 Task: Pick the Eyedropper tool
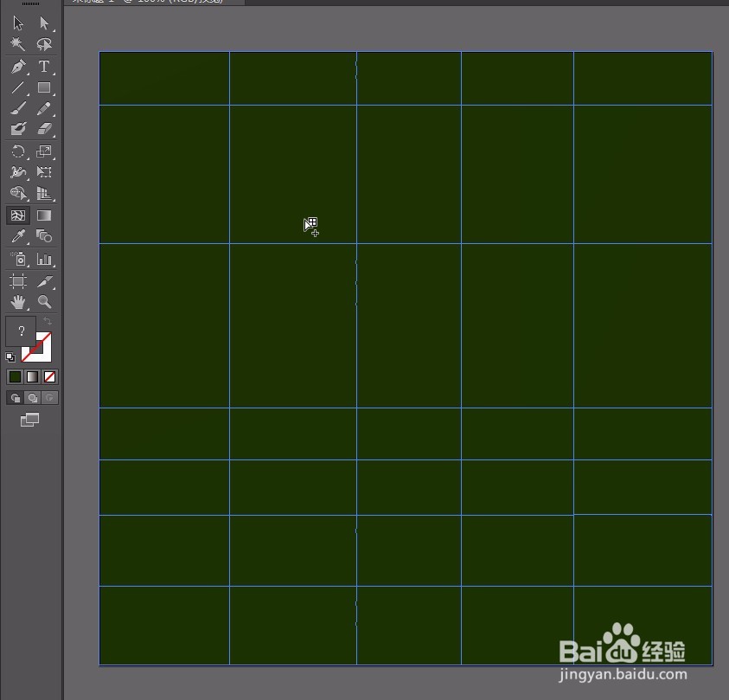17,237
